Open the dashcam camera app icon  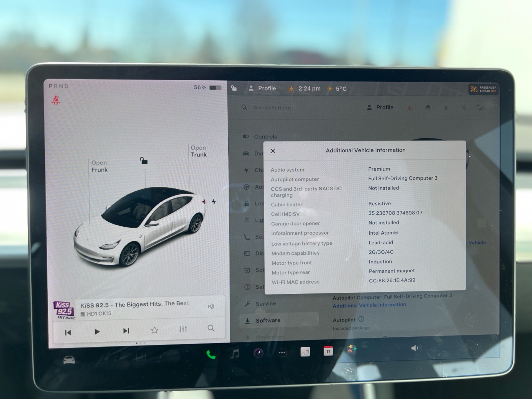pos(258,353)
